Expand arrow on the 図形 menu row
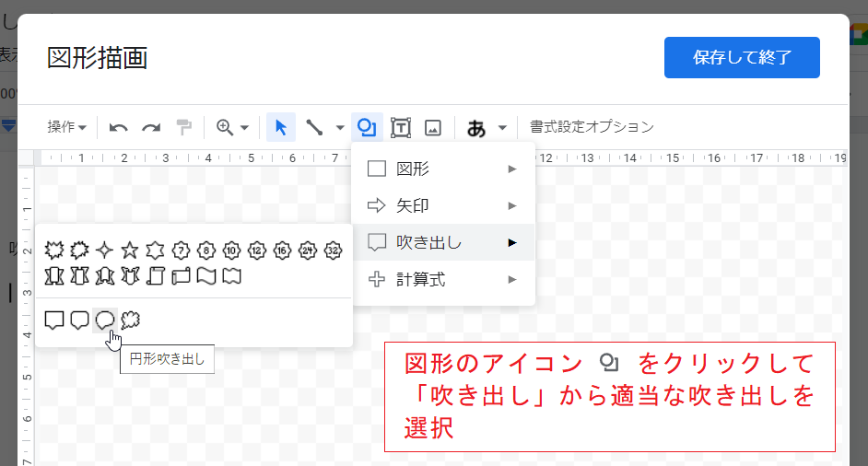868x466 pixels. [x=512, y=169]
